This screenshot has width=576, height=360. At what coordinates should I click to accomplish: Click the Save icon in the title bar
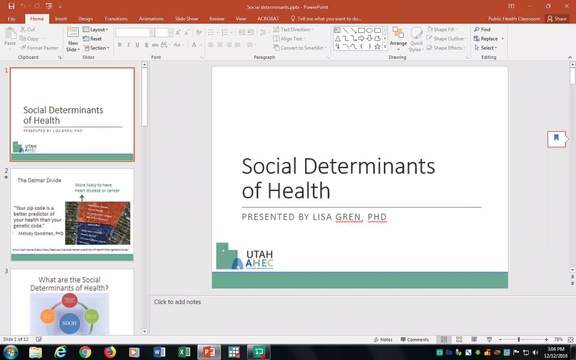tap(11, 6)
